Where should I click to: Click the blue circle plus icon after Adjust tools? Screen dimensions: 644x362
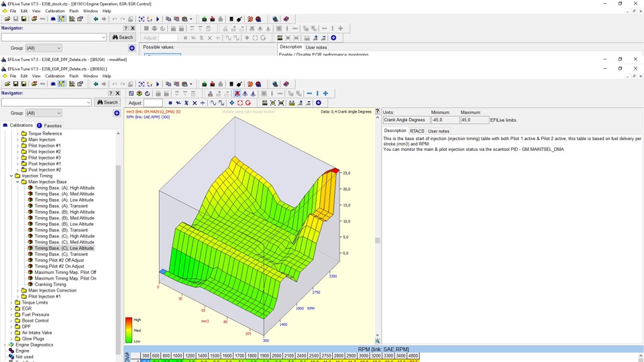pos(318,103)
